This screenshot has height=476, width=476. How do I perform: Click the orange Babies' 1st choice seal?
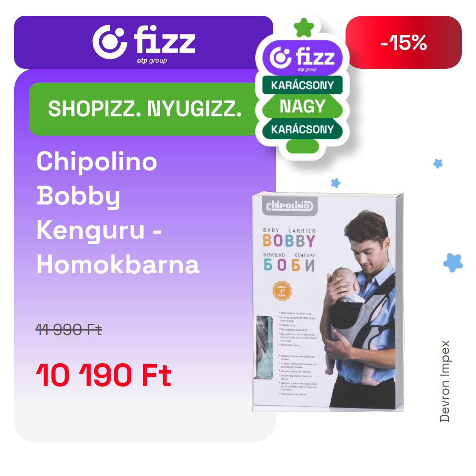282,291
